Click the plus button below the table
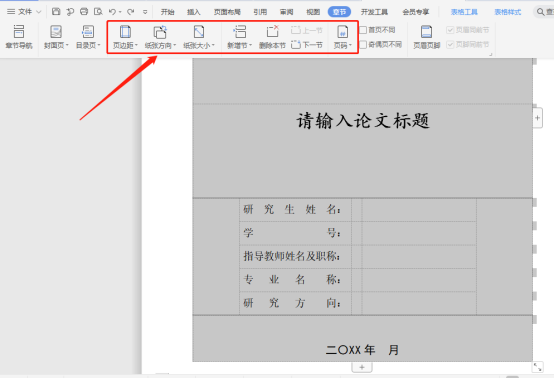Viewport: 554px width, 378px height. [x=362, y=367]
